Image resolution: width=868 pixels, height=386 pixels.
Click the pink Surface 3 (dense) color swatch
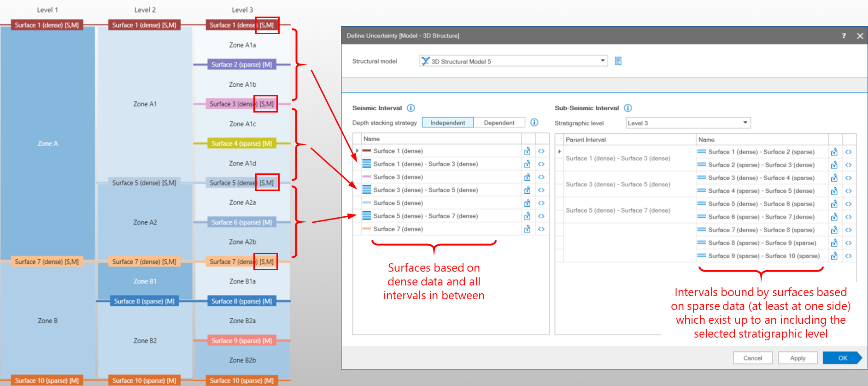click(367, 177)
